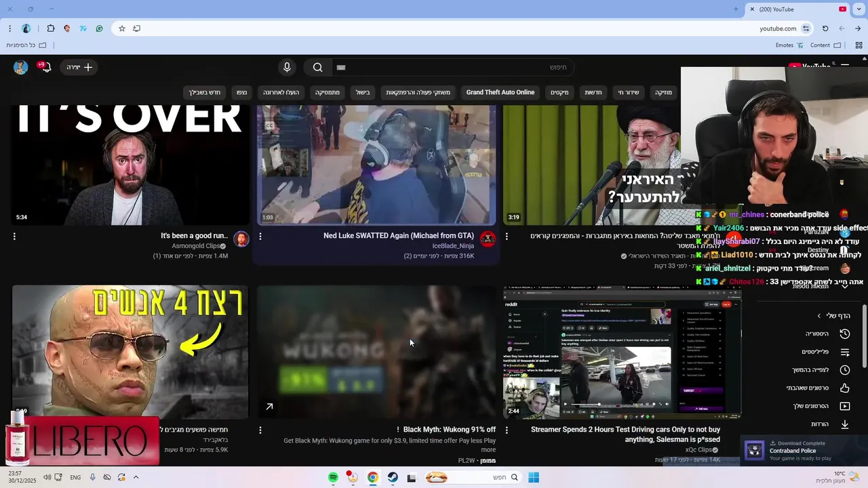Select the שידור חי filter chip
This screenshot has height=488, width=868.
628,92
